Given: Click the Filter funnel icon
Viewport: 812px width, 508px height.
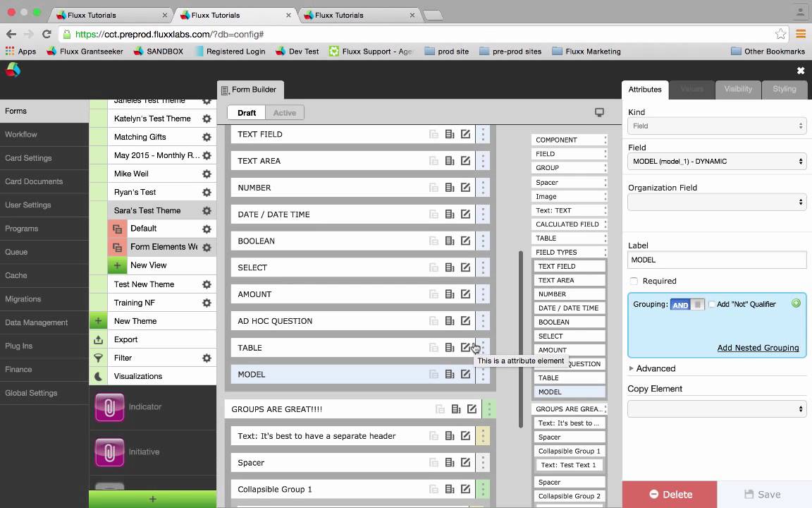Looking at the screenshot, I should 99,358.
